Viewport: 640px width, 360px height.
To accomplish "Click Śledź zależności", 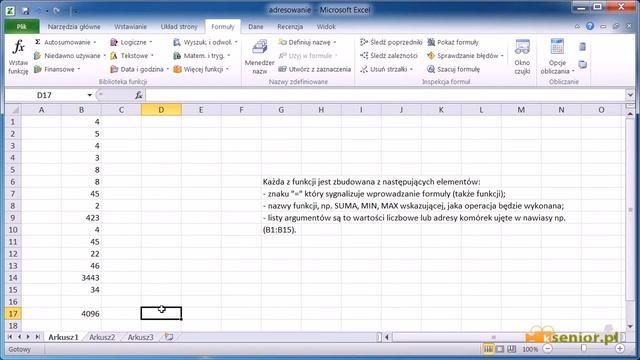I will click(389, 56).
